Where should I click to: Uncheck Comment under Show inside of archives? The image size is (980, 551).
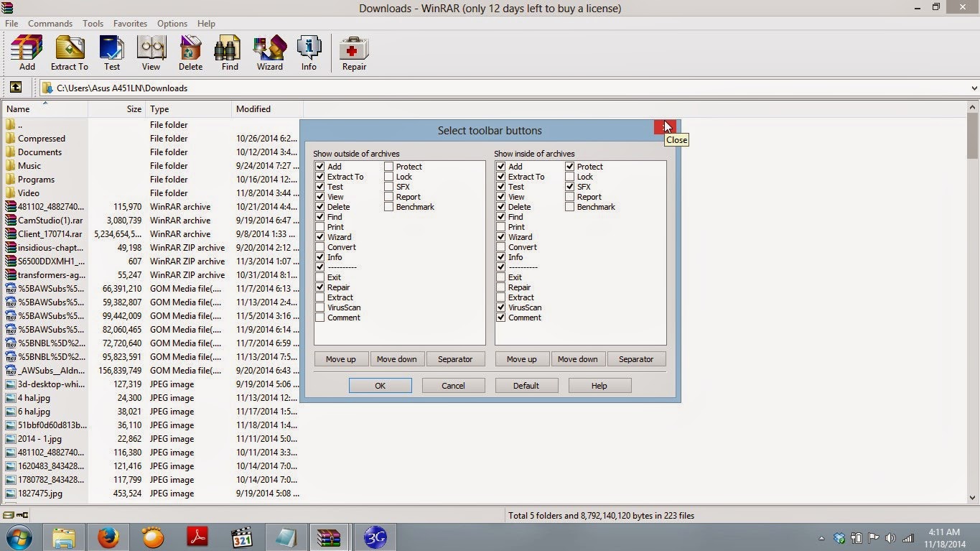point(501,318)
